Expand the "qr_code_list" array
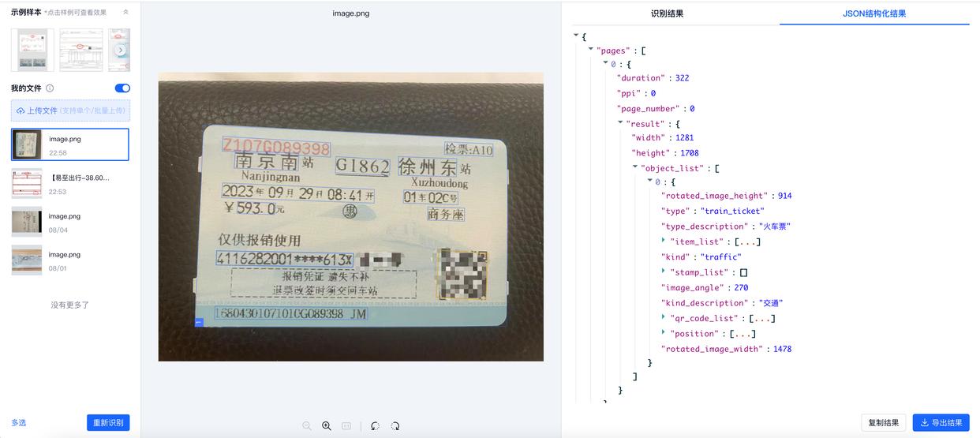Image resolution: width=980 pixels, height=438 pixels. [x=664, y=316]
